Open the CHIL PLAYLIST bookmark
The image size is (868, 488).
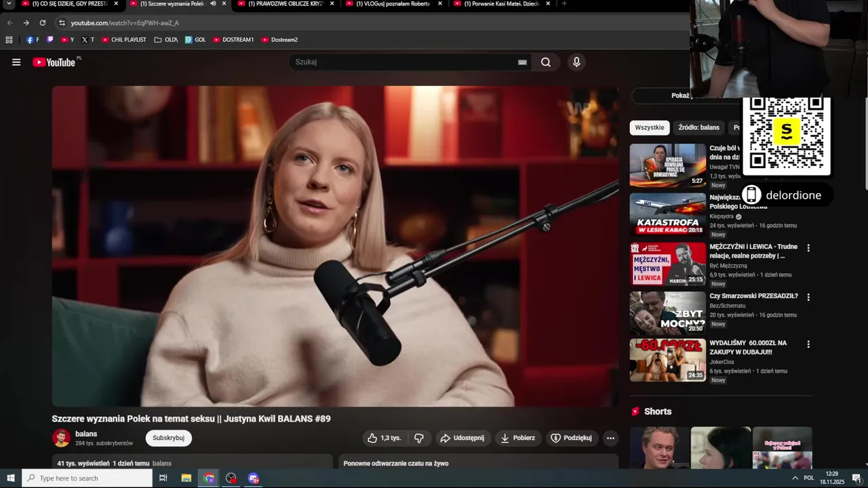tap(124, 39)
